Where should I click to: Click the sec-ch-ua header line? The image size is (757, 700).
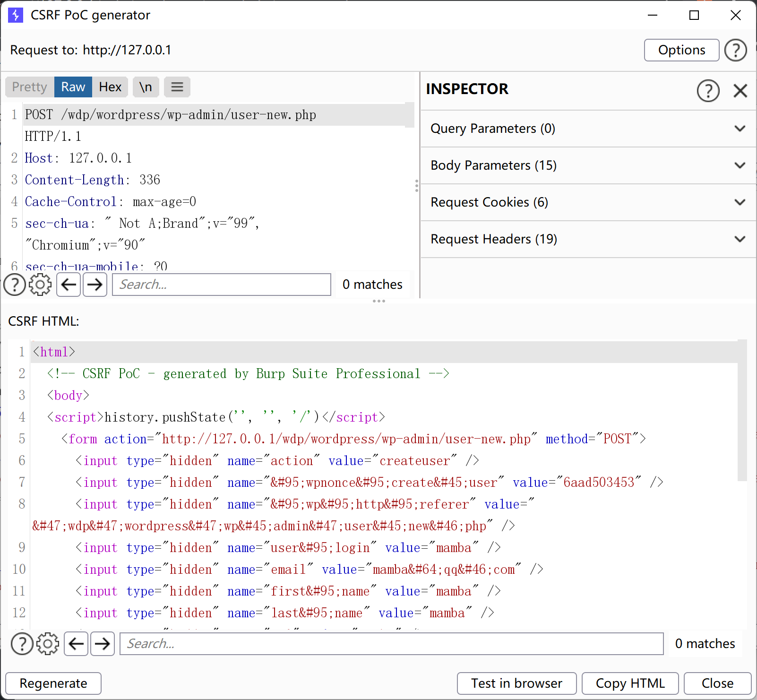pos(142,224)
